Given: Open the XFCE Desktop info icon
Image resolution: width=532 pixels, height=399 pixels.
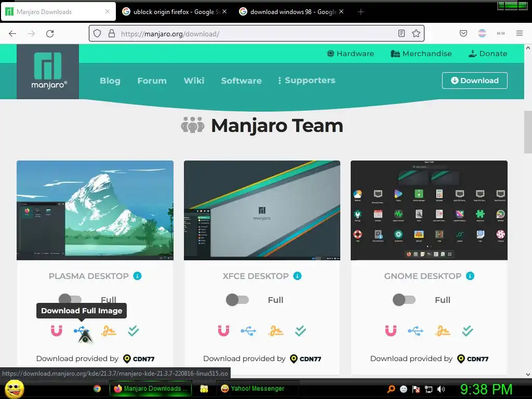Looking at the screenshot, I should 297,276.
